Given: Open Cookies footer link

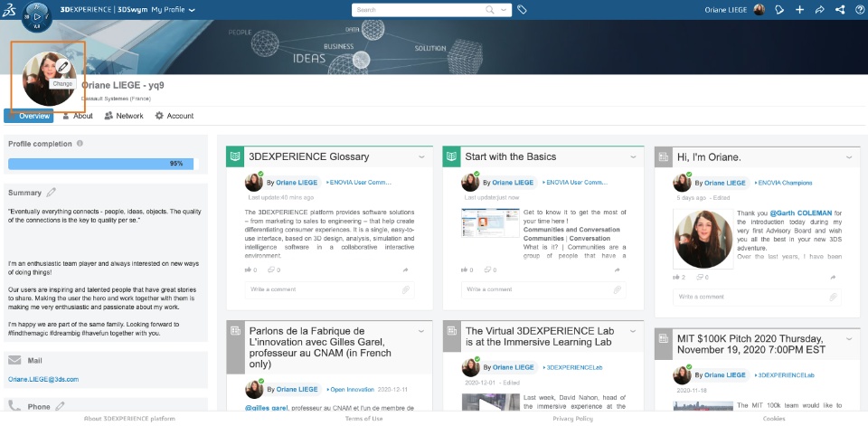Looking at the screenshot, I should pyautogui.click(x=774, y=418).
